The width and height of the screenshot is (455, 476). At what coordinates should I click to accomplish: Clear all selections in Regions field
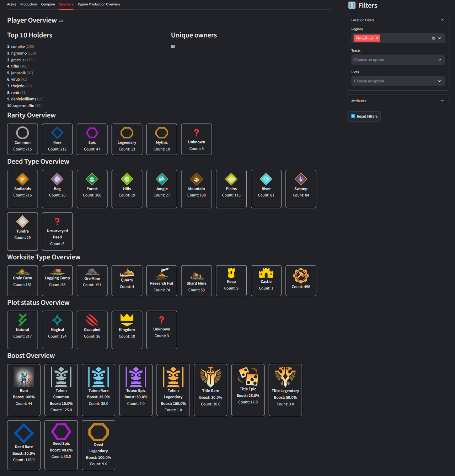tap(433, 38)
